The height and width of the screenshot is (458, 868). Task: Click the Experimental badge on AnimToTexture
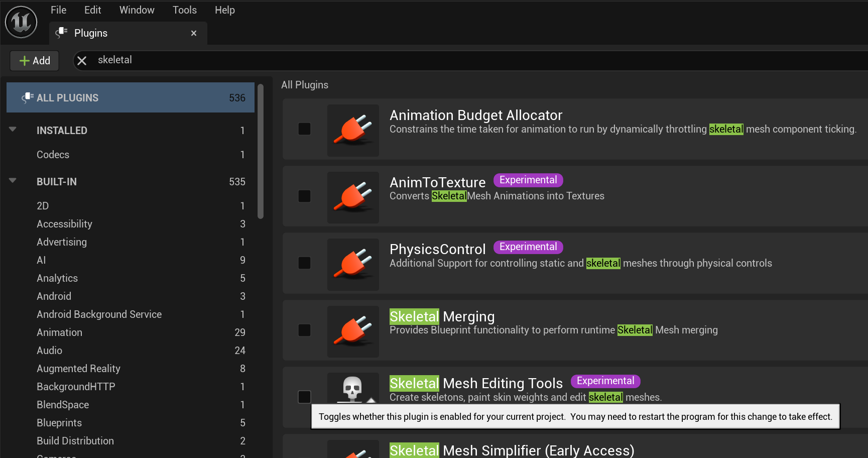click(528, 180)
